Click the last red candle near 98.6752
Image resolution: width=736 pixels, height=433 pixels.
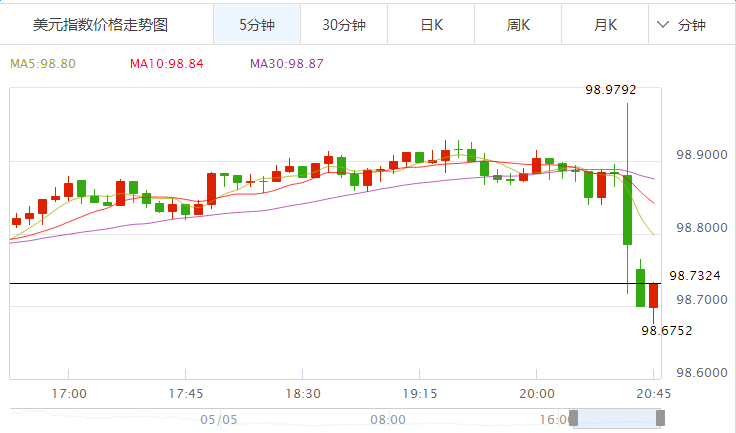coord(653,295)
